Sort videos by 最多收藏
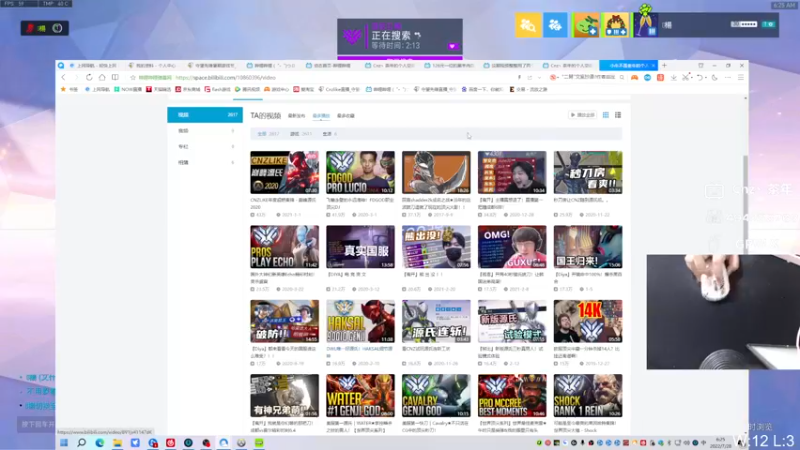This screenshot has height=450, width=800. coord(345,116)
